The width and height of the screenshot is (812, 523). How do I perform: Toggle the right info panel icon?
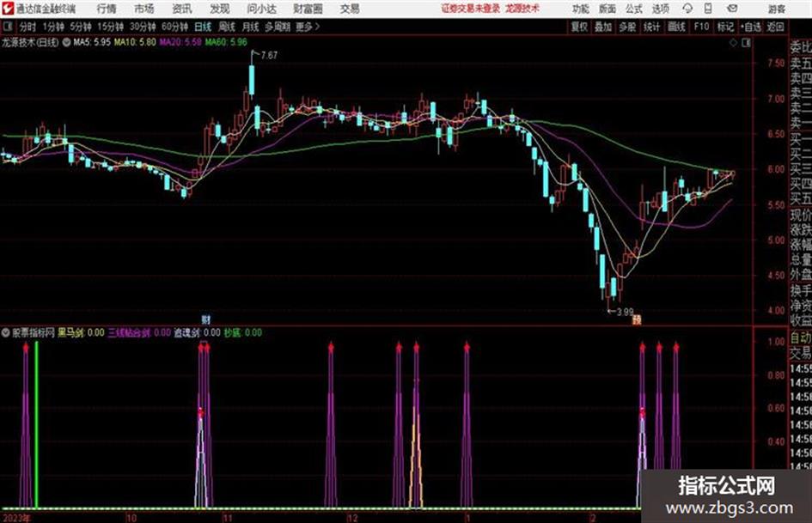(x=746, y=43)
